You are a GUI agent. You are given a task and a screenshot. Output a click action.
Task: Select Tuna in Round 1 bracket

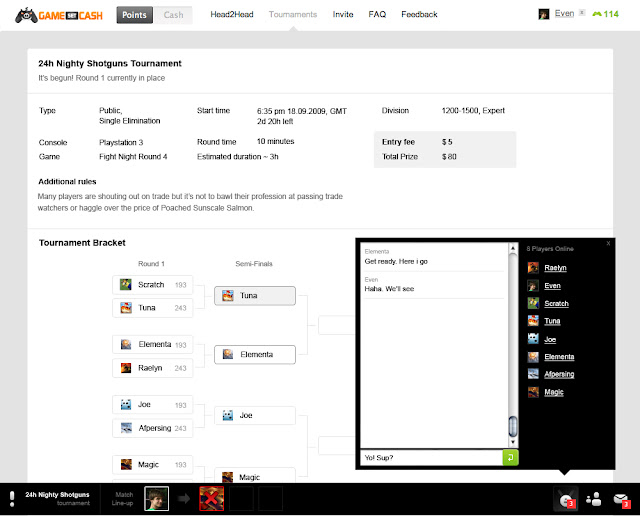tap(153, 308)
